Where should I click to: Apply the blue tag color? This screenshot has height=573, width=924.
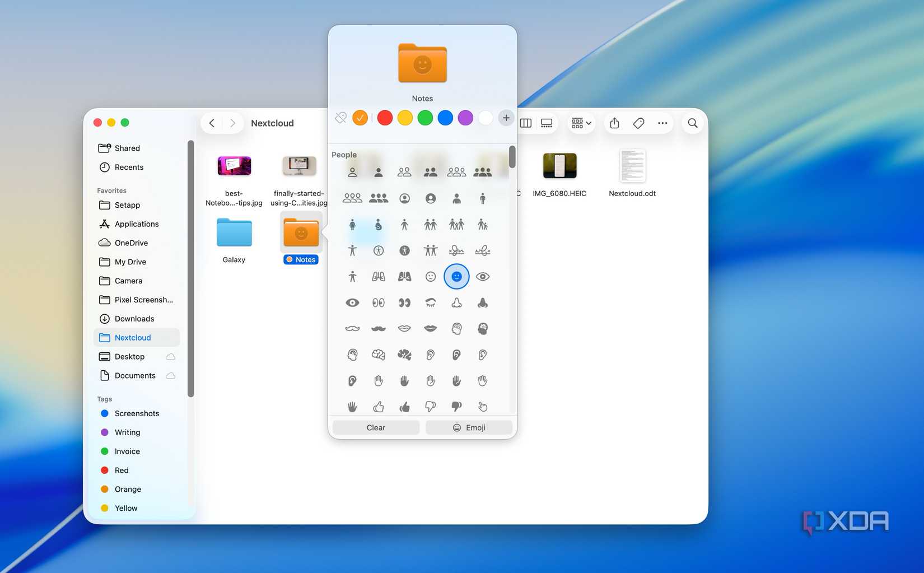pyautogui.click(x=445, y=118)
